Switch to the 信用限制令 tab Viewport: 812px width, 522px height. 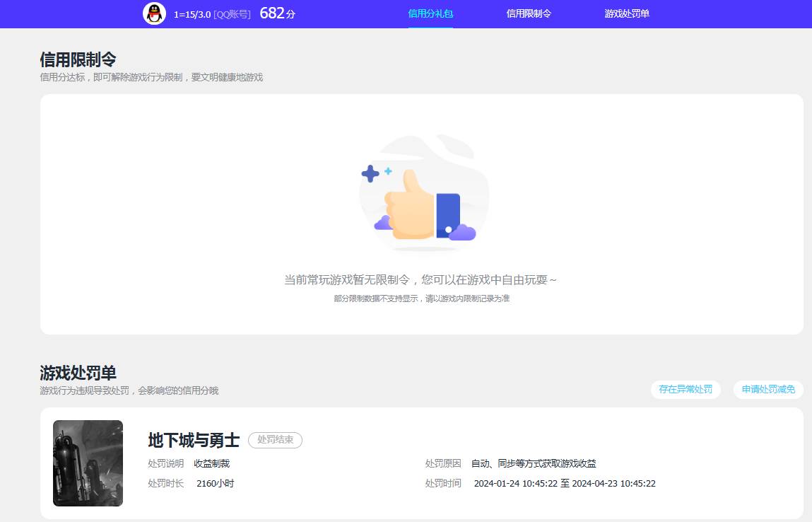[x=529, y=13]
